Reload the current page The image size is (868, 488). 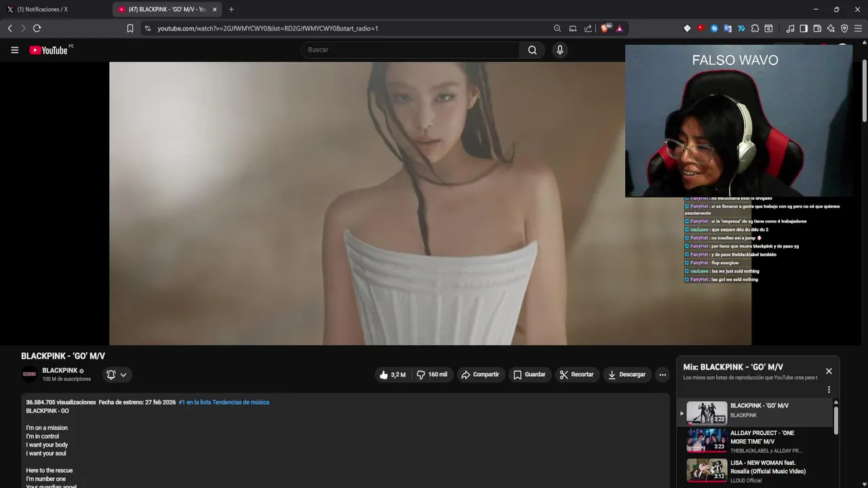coord(37,28)
